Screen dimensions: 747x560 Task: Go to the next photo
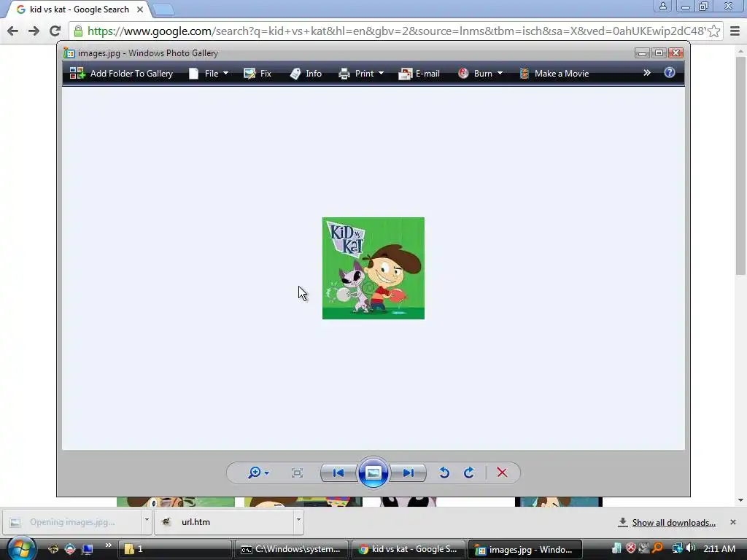coord(408,472)
